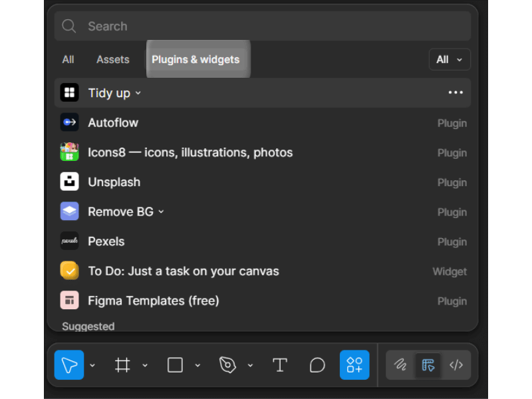Select the Frame tool
Image resolution: width=532 pixels, height=399 pixels.
click(x=122, y=365)
